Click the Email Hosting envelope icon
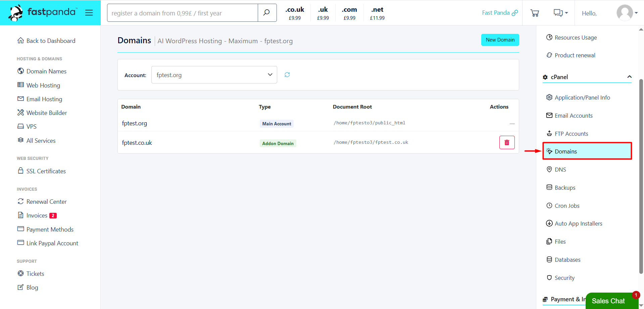The height and width of the screenshot is (309, 644). coord(20,99)
